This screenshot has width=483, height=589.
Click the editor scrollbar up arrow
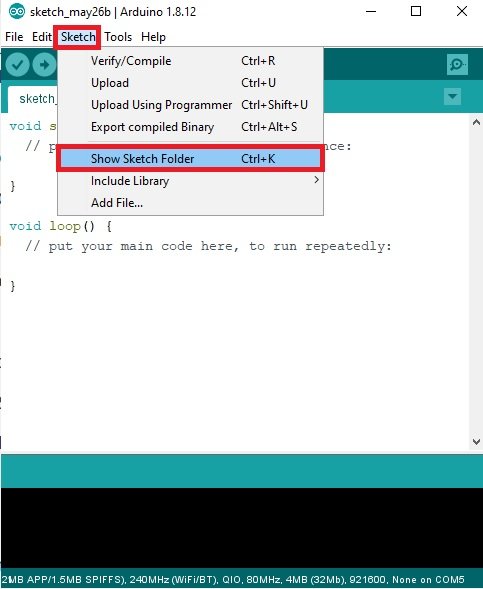point(476,122)
